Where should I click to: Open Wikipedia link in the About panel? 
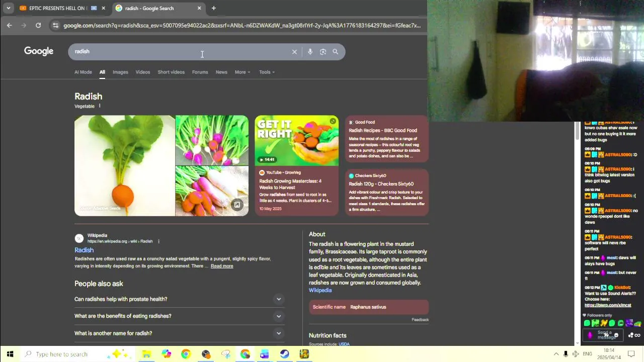320,290
